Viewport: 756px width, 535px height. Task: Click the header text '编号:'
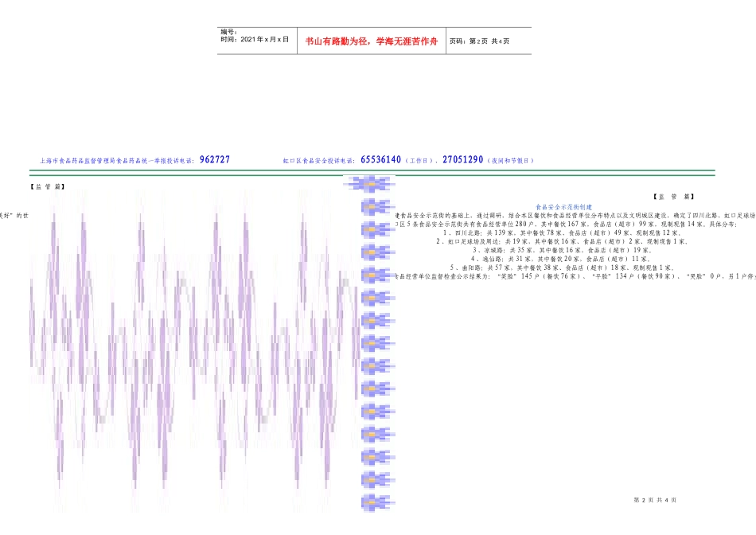point(229,32)
